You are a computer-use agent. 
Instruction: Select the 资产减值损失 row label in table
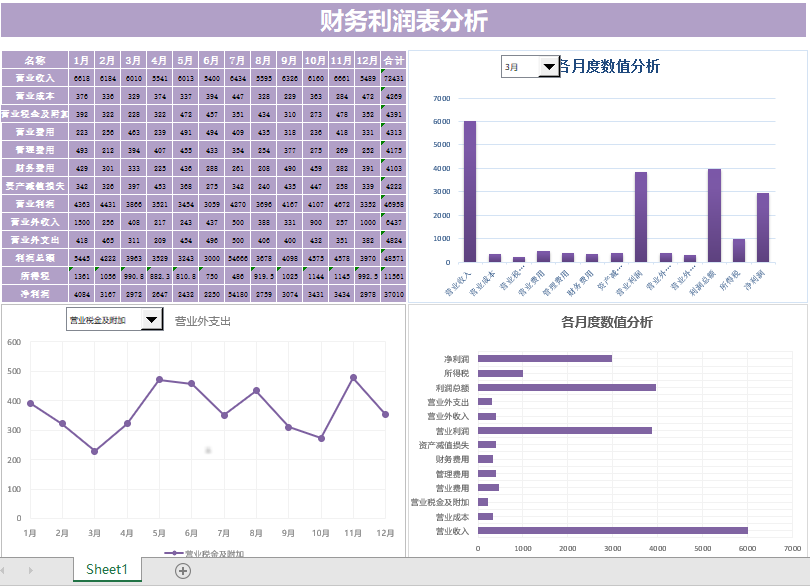coord(35,186)
